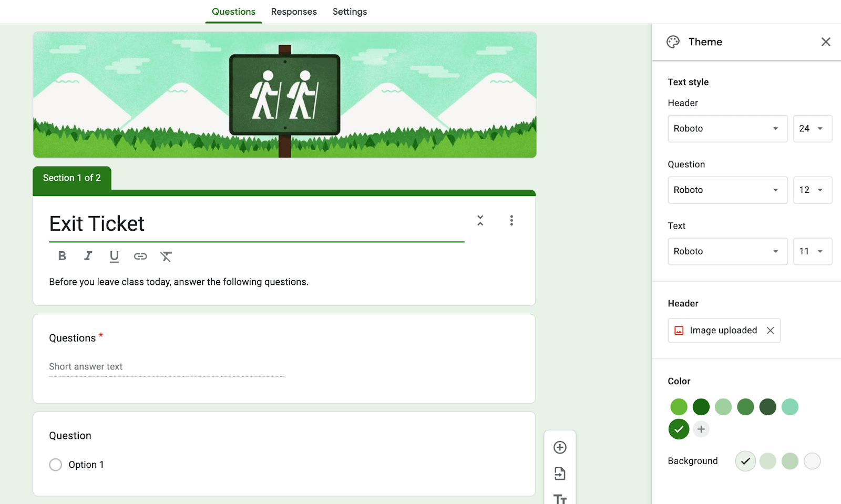This screenshot has width=841, height=504.
Task: Switch to the Responses tab
Action: (x=294, y=12)
